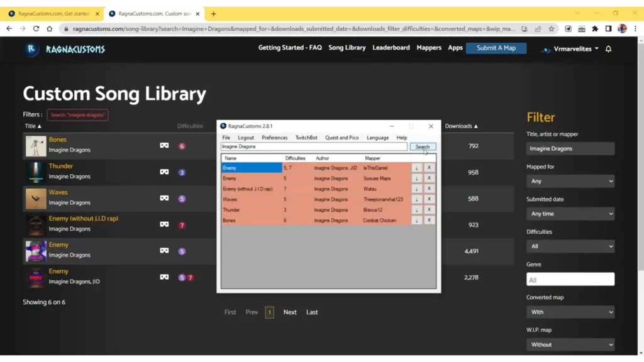
Task: Open Enemy (without J.I.D rap) song link
Action: tap(84, 218)
